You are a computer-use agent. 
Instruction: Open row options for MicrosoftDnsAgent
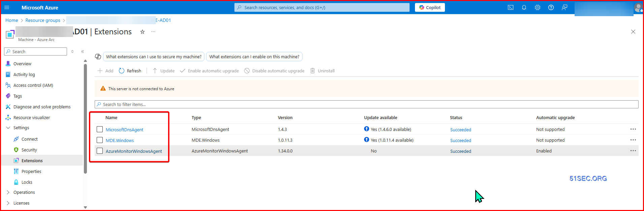[633, 129]
